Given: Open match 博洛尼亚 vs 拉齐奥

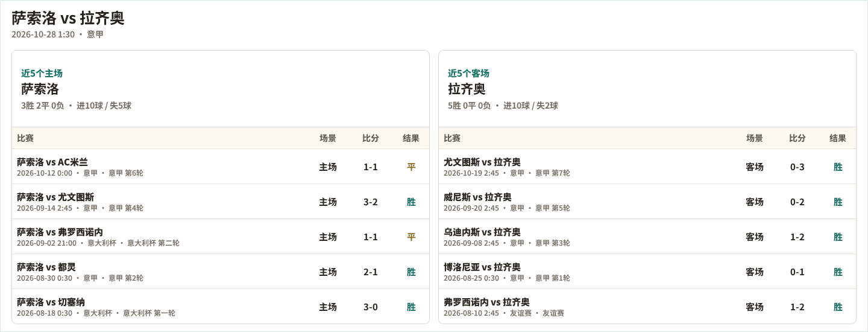Looking at the screenshot, I should [x=482, y=267].
